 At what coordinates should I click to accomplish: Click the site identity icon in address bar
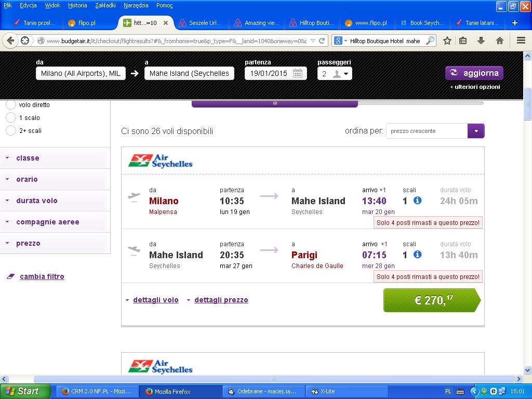tap(41, 41)
